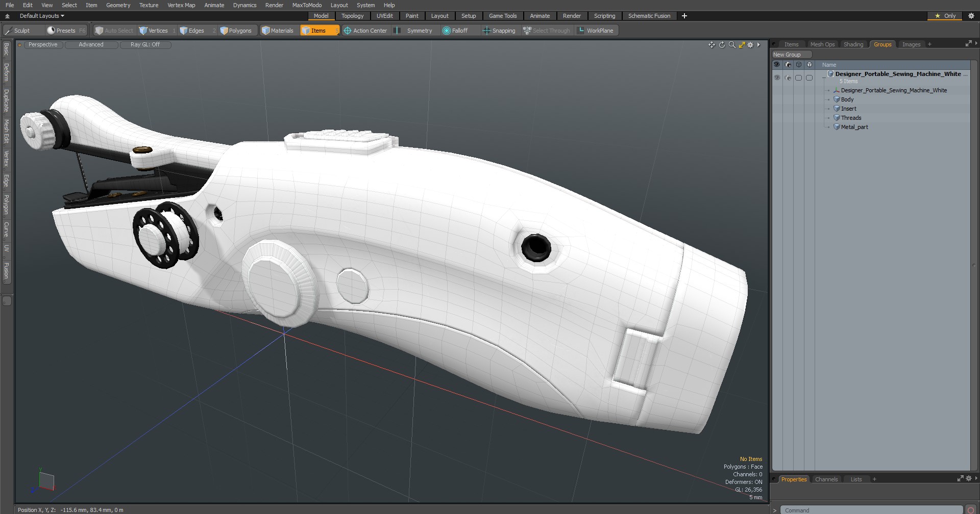Activate Items selection mode

(320, 31)
